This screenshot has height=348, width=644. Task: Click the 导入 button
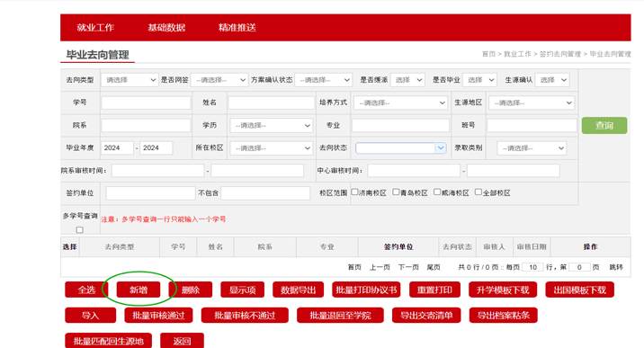coord(90,315)
